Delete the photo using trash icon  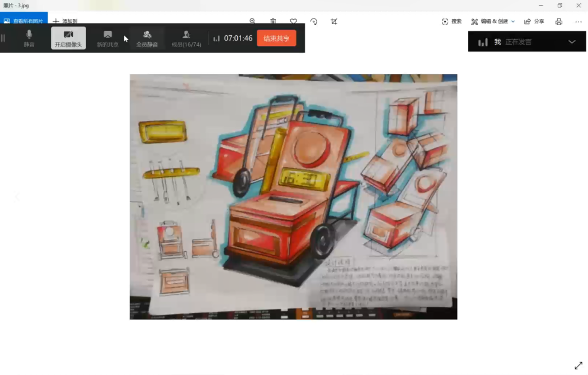coord(273,21)
